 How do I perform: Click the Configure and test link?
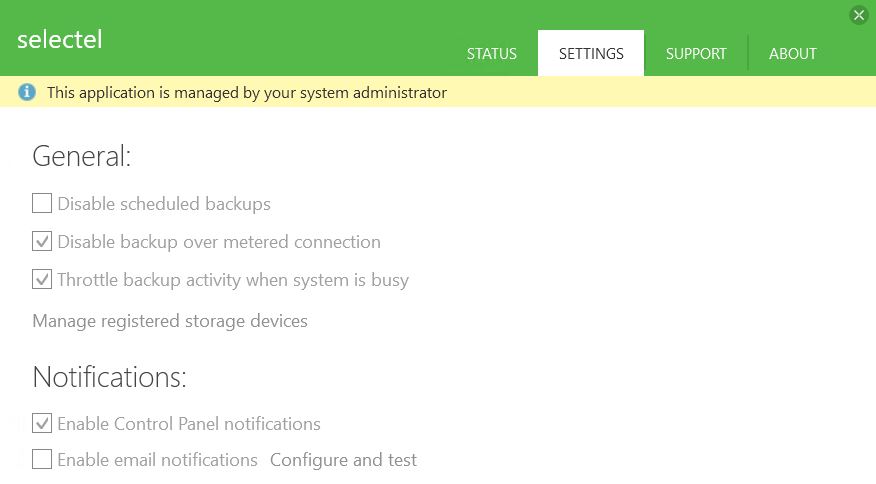tap(343, 460)
